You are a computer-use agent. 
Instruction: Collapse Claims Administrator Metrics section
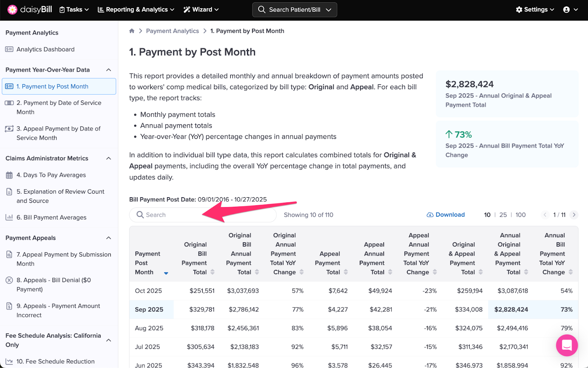coord(109,158)
